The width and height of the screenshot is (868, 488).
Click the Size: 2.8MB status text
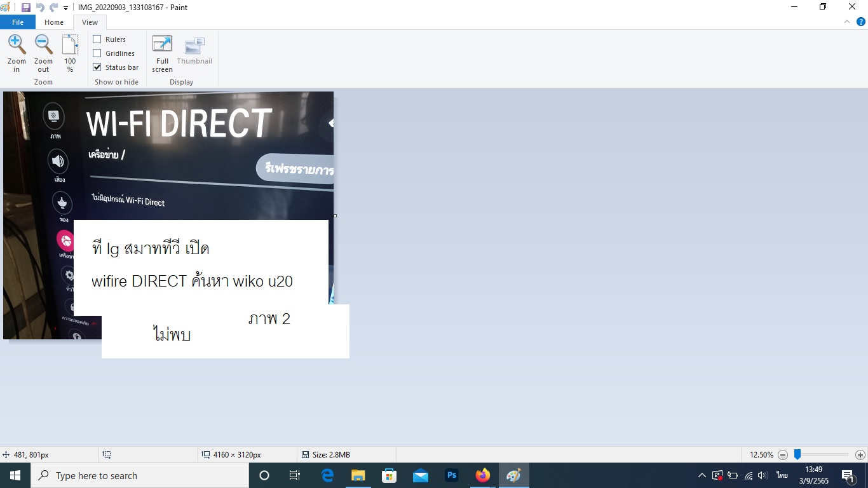330,455
